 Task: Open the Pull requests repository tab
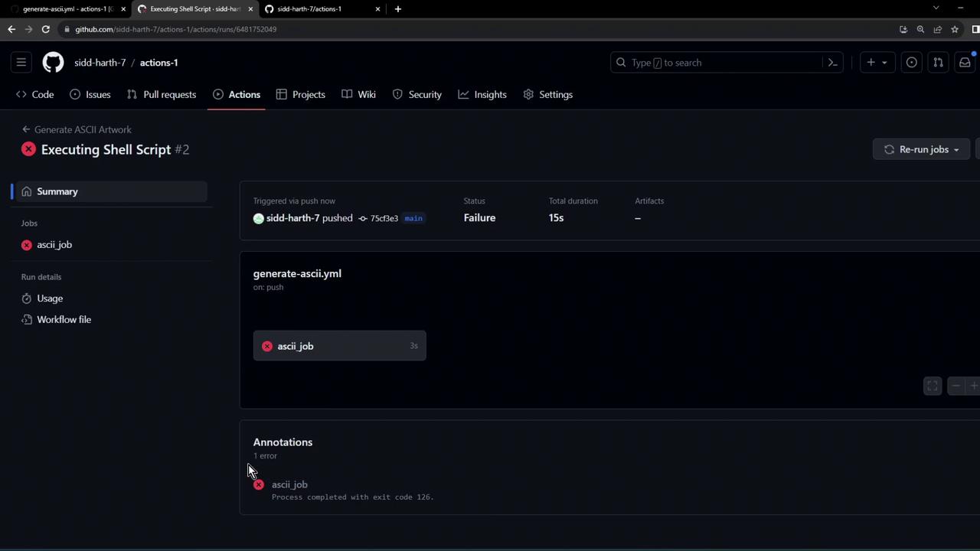162,94
